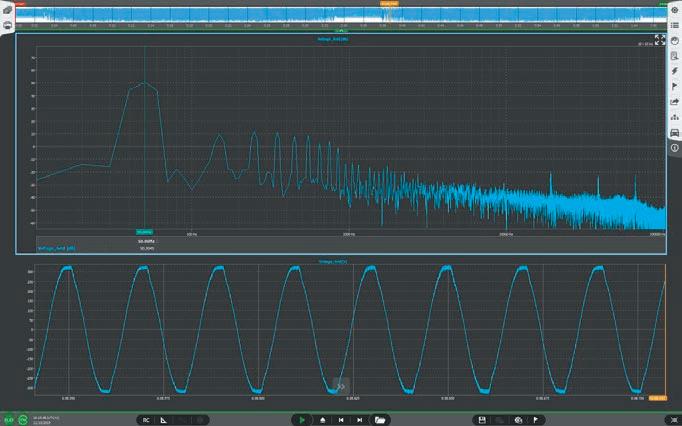Click the double-chevron overlay on the waveform plot
The image size is (682, 426).
tap(341, 386)
